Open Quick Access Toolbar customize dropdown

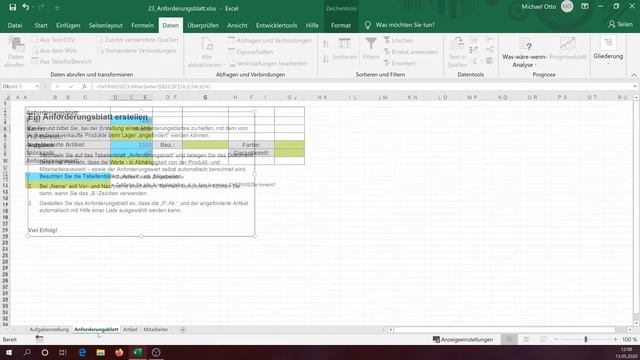(57, 8)
